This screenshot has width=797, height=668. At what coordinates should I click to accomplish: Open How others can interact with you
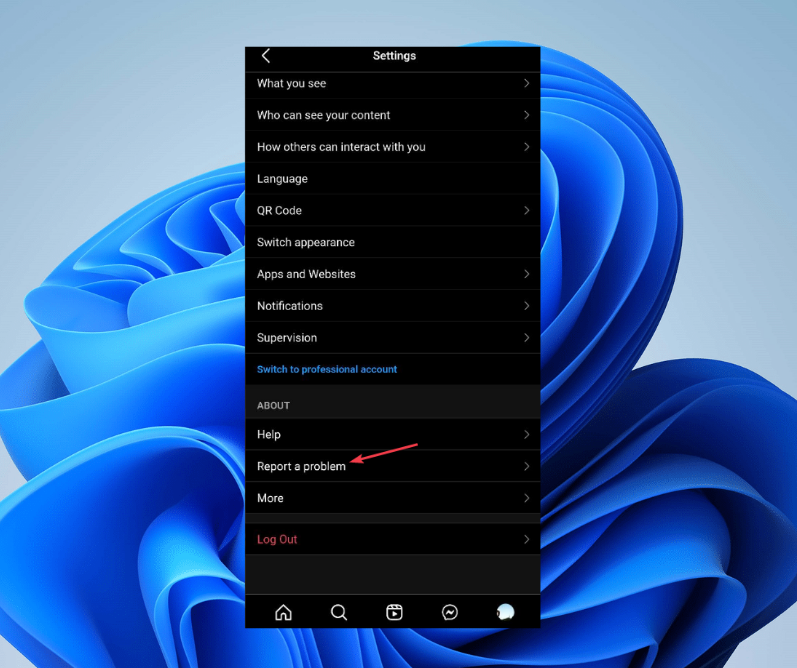[x=392, y=147]
